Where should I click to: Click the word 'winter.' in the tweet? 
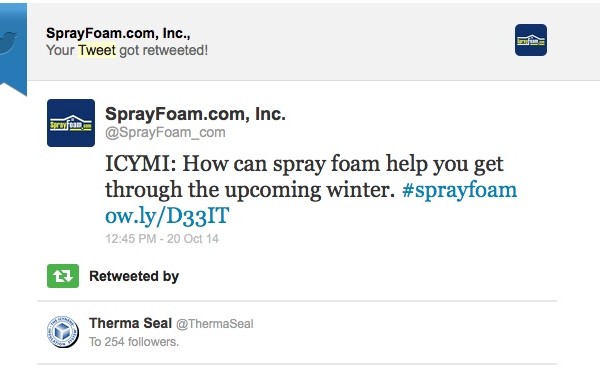click(x=361, y=190)
